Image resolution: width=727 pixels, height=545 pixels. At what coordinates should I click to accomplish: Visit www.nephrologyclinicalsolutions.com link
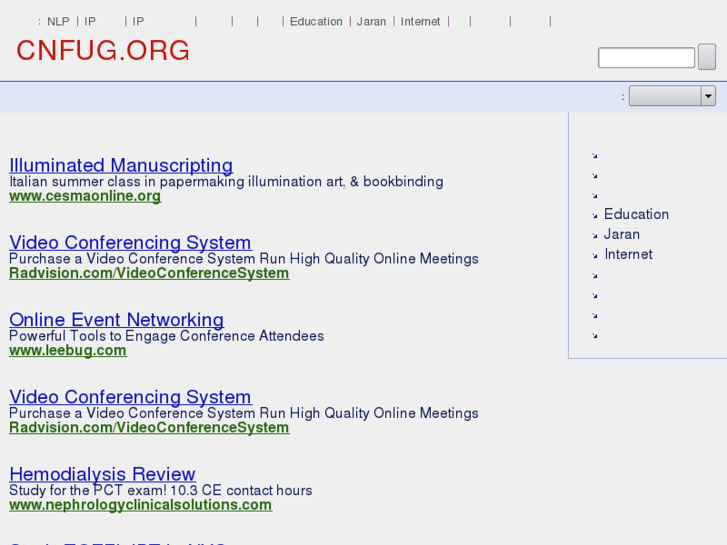tap(140, 505)
